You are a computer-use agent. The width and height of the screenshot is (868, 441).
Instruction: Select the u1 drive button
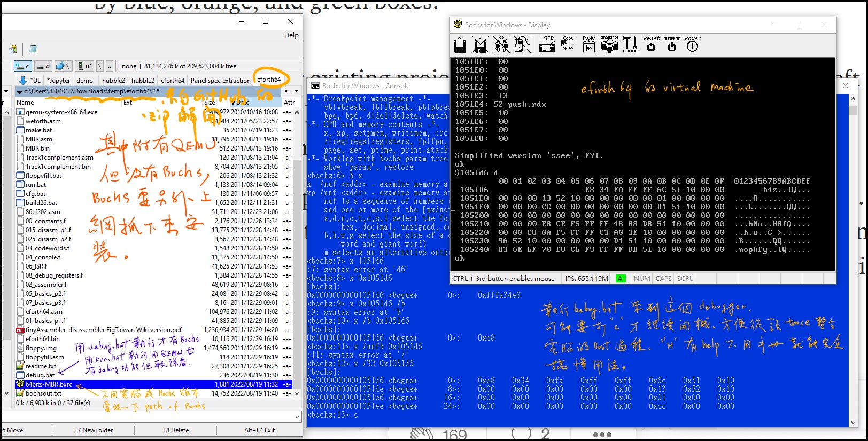84,66
